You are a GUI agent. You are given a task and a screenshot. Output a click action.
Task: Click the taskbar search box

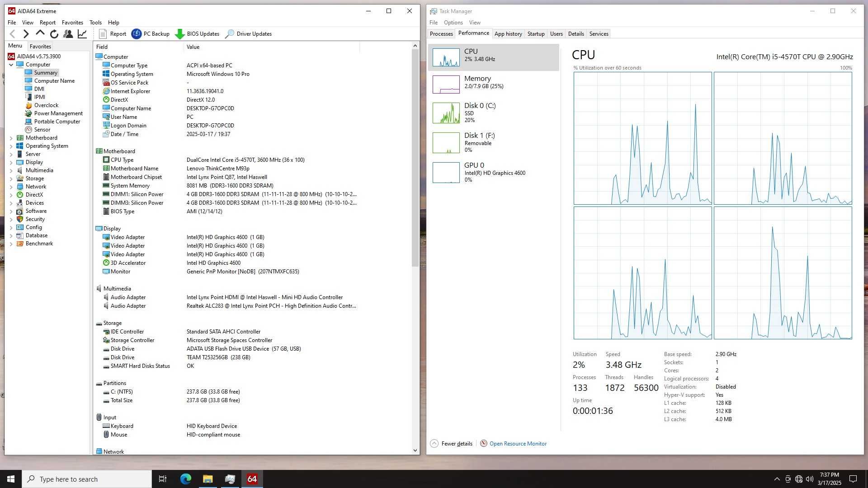87,479
